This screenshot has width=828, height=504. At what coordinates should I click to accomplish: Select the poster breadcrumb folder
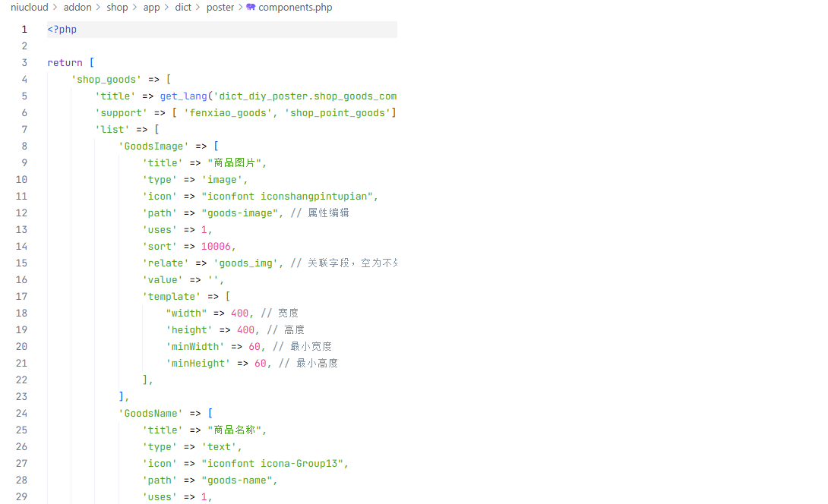(220, 8)
